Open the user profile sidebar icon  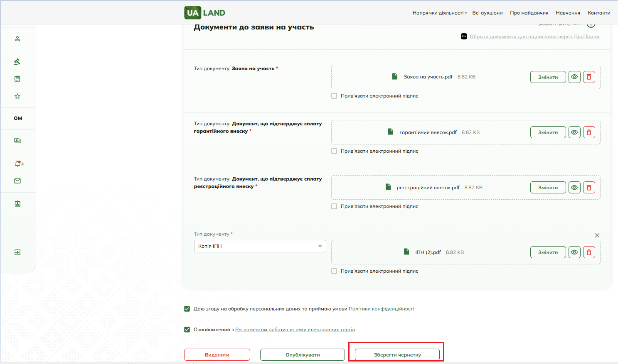pos(17,39)
